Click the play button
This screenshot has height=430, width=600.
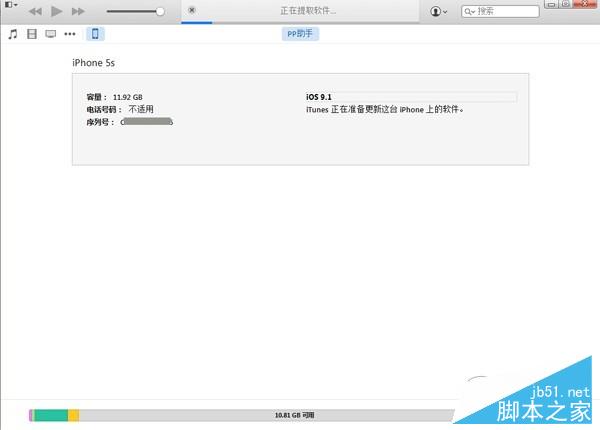coord(56,11)
